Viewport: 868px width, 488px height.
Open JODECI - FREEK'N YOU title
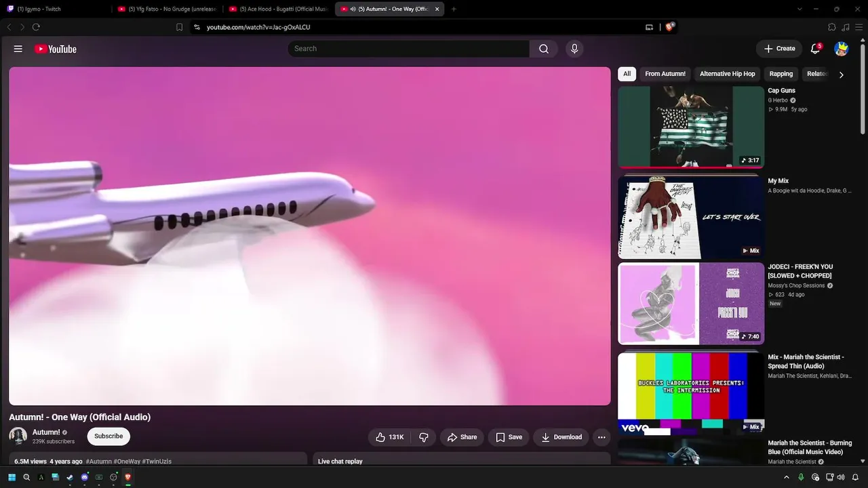(x=801, y=271)
